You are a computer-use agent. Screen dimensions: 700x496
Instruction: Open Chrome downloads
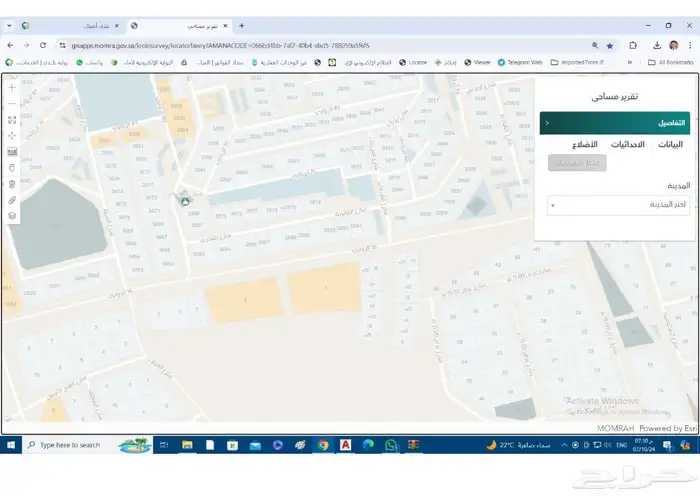657,45
